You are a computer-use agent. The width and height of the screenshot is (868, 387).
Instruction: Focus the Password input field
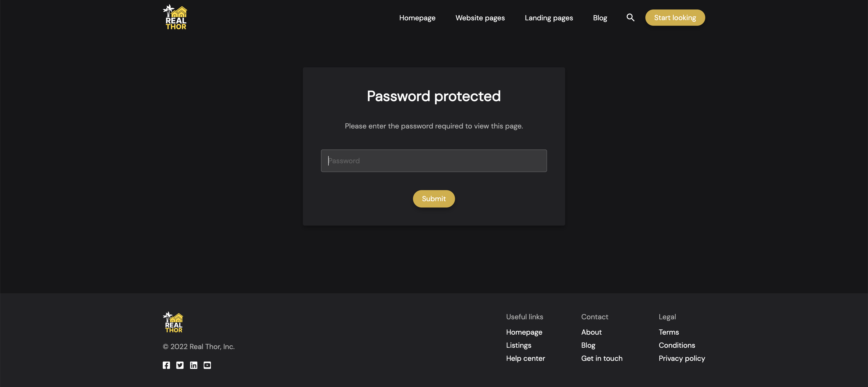[434, 161]
